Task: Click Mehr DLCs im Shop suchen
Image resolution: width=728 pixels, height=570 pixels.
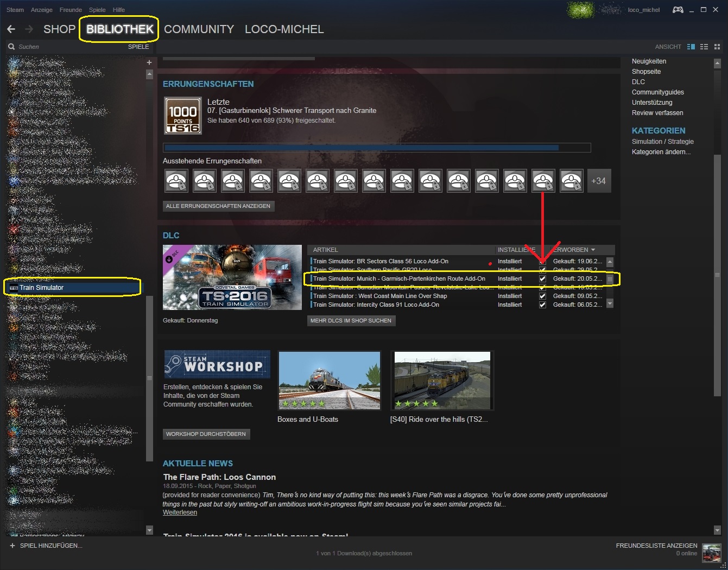Action: point(351,321)
